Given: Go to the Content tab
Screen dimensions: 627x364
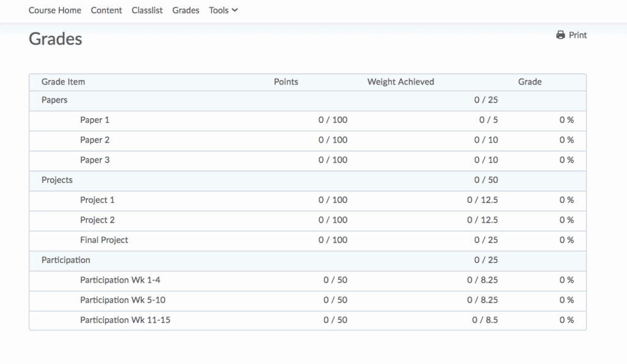Looking at the screenshot, I should (x=106, y=10).
